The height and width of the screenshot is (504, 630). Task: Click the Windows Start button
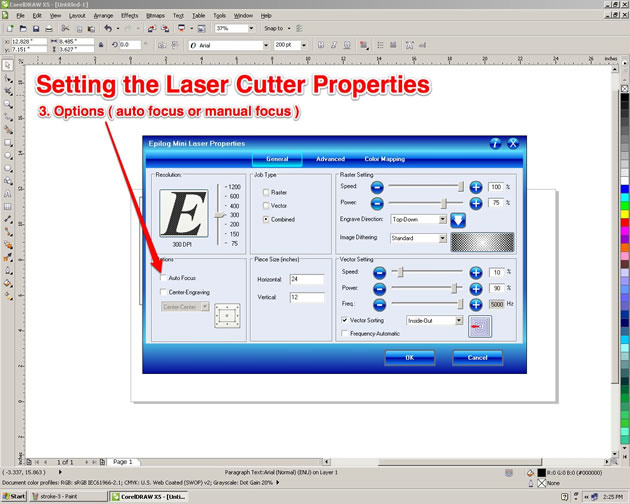pyautogui.click(x=14, y=496)
